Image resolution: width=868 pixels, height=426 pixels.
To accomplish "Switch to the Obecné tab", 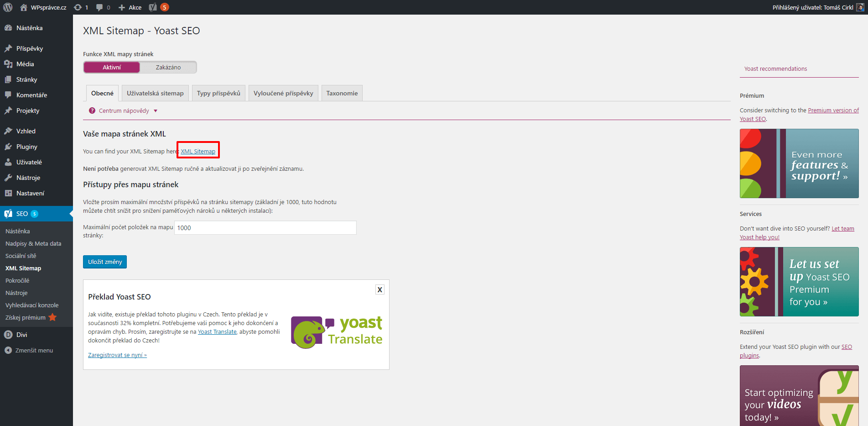I will [102, 93].
